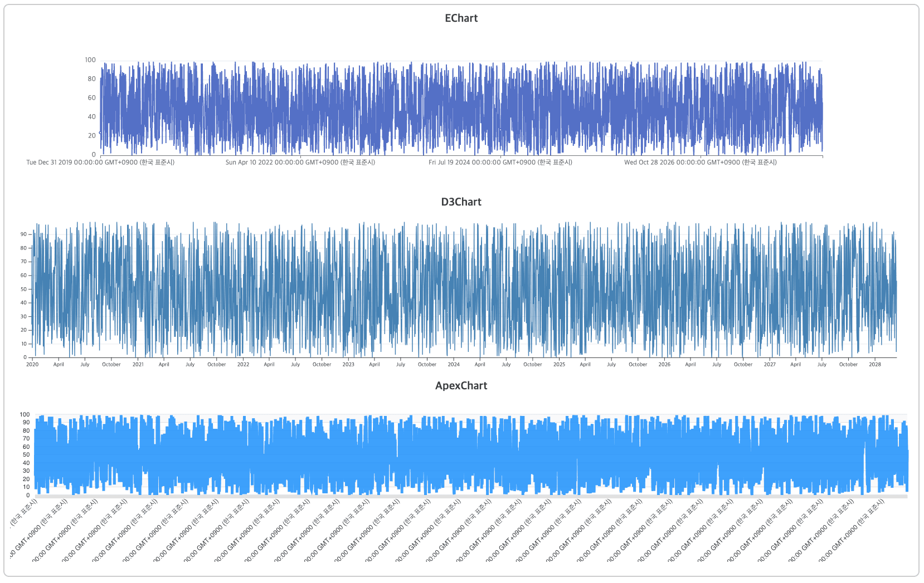
Task: Click the EChart line series plot
Action: [461, 108]
